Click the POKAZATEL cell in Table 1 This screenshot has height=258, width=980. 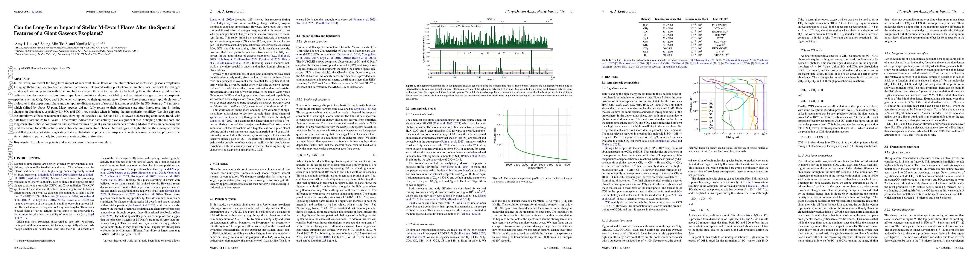coord(720,25)
